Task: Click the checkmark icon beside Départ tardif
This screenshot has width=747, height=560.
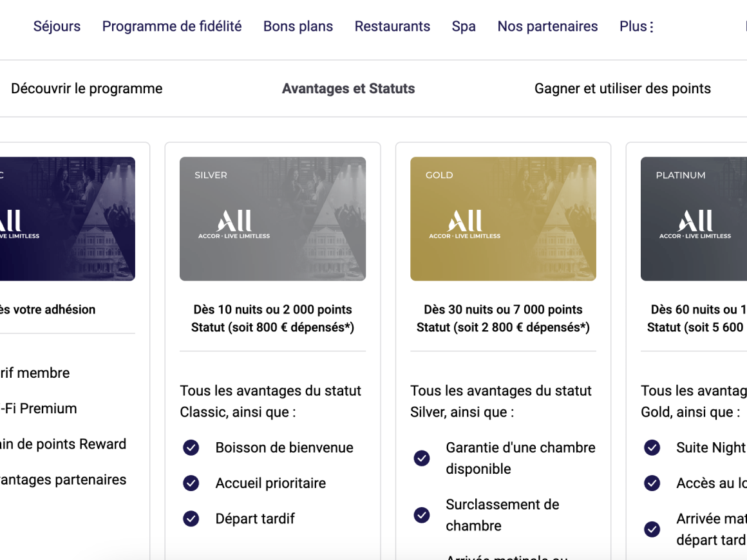Action: point(191,519)
